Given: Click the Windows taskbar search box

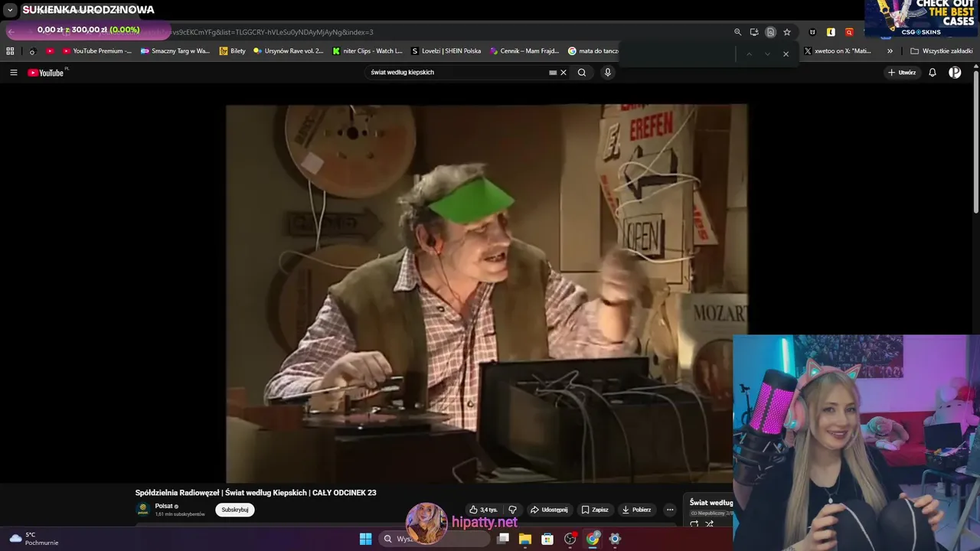Looking at the screenshot, I should coord(435,539).
